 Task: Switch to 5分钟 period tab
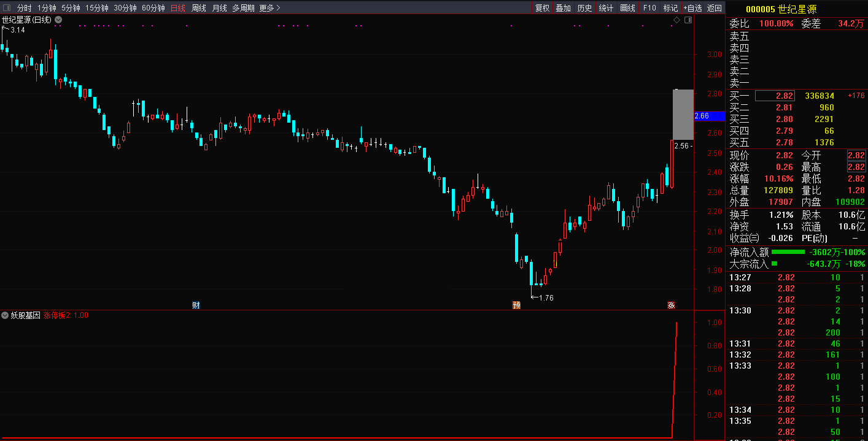pyautogui.click(x=71, y=8)
